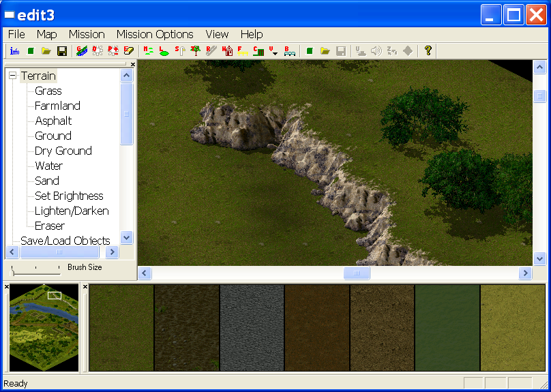Screen dimensions: 551x392
Task: Select Ground in terrain tree
Action: tap(53, 136)
